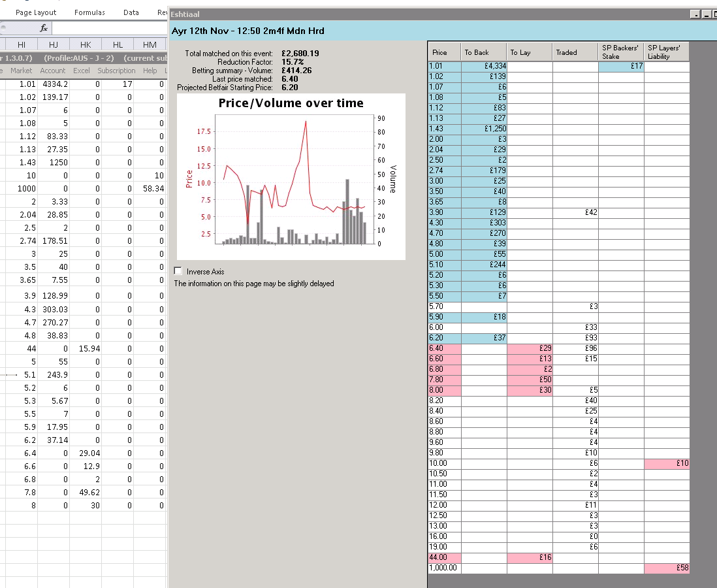Tick the Inverse Axis checkbox

(x=178, y=271)
